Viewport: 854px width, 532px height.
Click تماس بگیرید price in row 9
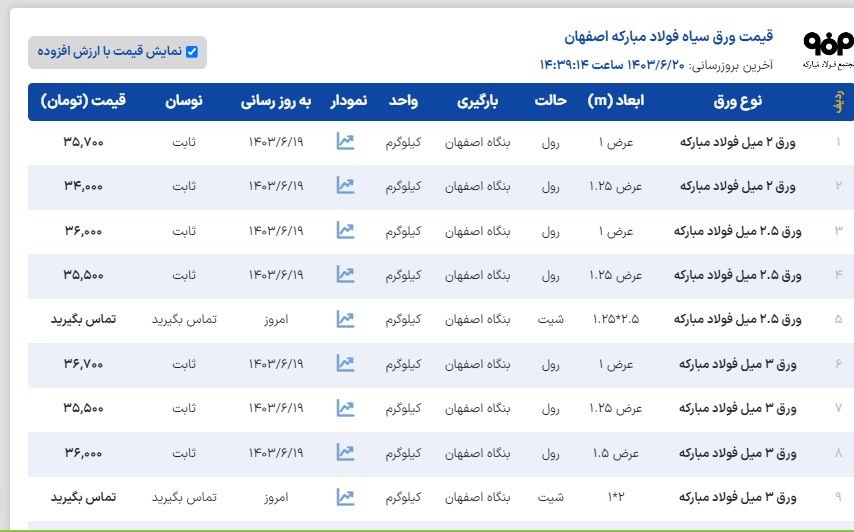pyautogui.click(x=84, y=497)
